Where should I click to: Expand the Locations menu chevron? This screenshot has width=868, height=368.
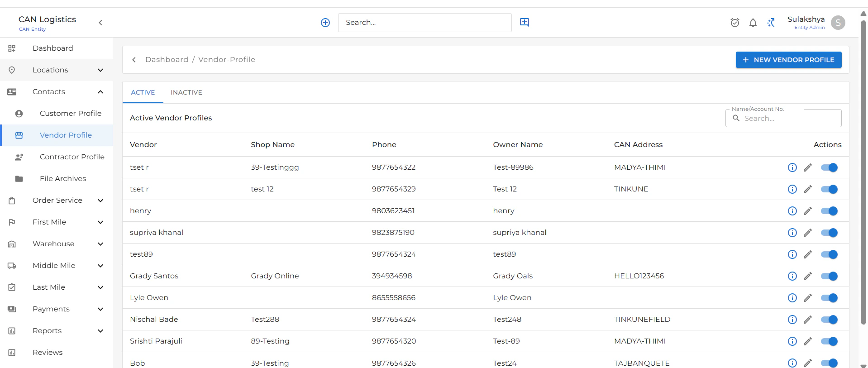point(100,70)
